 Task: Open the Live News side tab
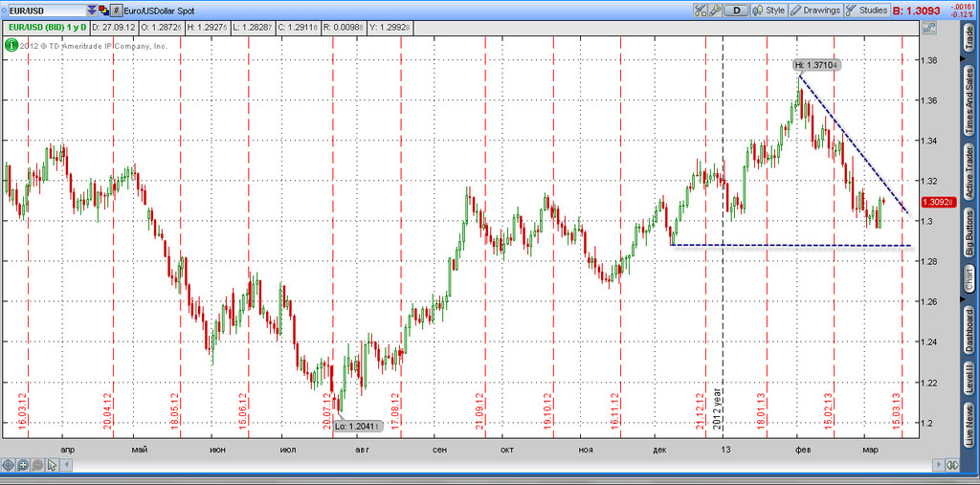pyautogui.click(x=969, y=425)
